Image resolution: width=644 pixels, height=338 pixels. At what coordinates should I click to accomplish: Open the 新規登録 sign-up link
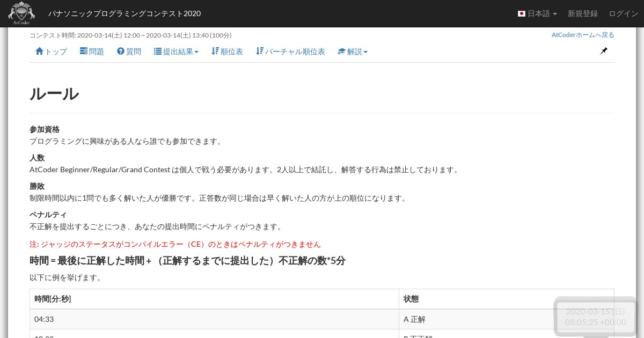pos(583,13)
